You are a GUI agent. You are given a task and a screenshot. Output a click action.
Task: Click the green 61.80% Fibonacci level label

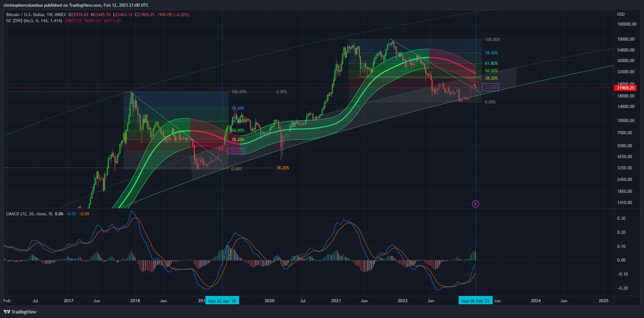(x=491, y=63)
